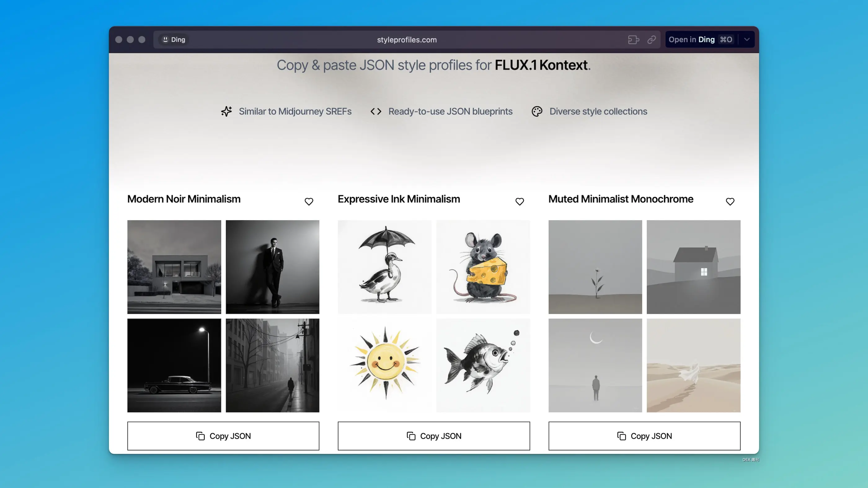Open the crescent moon figure thumbnail
The image size is (868, 488).
point(595,365)
